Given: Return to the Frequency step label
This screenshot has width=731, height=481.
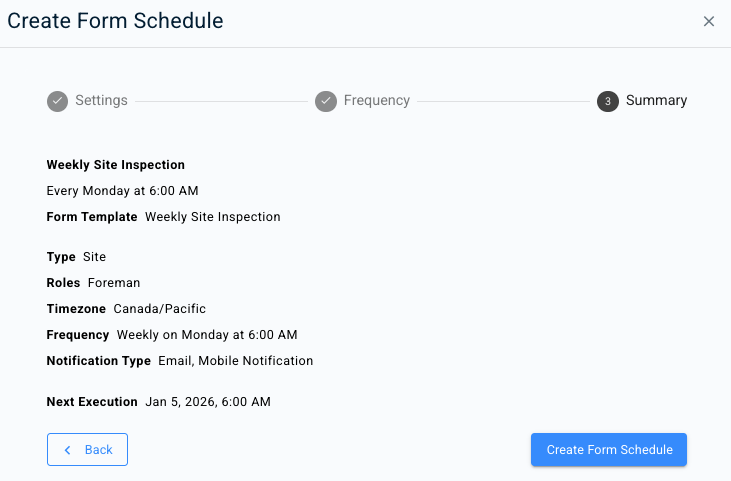Looking at the screenshot, I should (x=376, y=101).
